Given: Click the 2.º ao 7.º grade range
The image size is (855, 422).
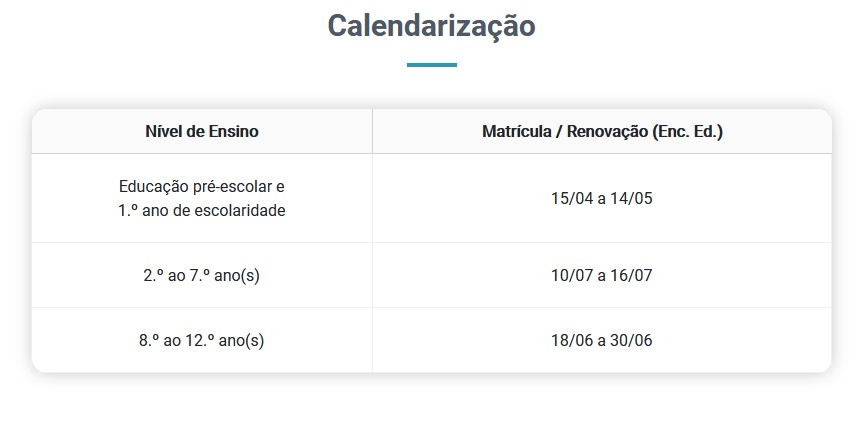Looking at the screenshot, I should (179, 275).
